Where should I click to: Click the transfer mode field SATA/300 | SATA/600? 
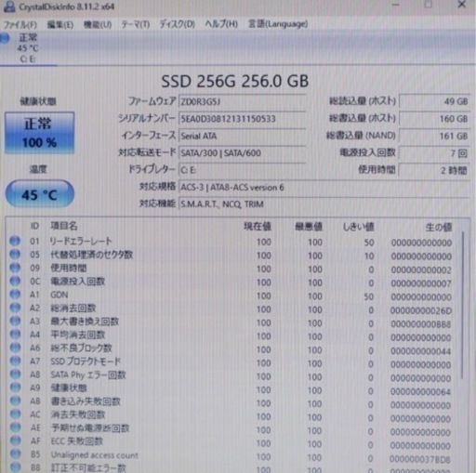click(242, 152)
